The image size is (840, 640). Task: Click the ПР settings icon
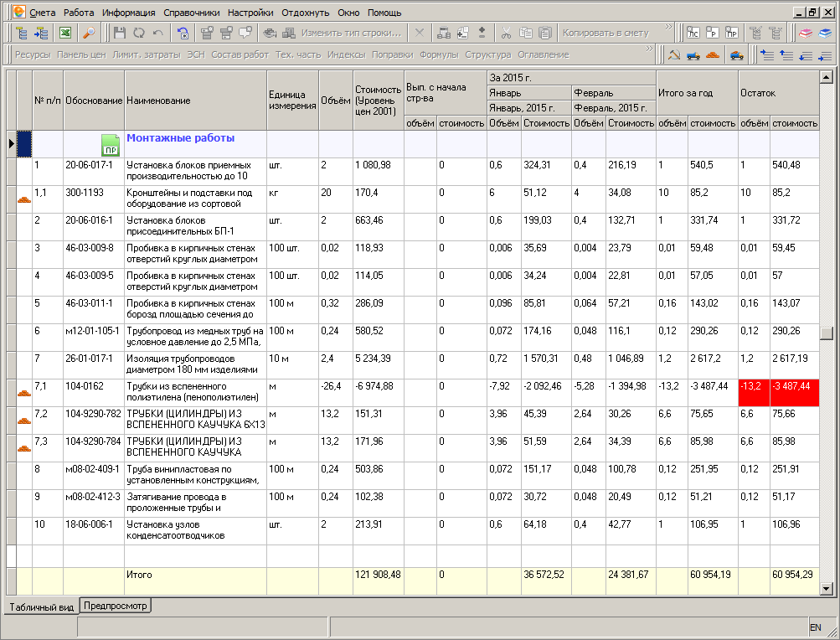tap(731, 34)
